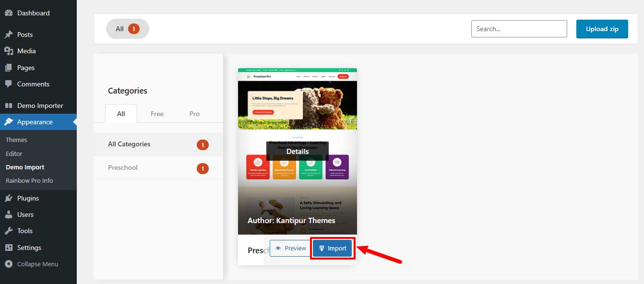Collapse the admin sidebar menu
644x284 pixels.
coord(38,264)
